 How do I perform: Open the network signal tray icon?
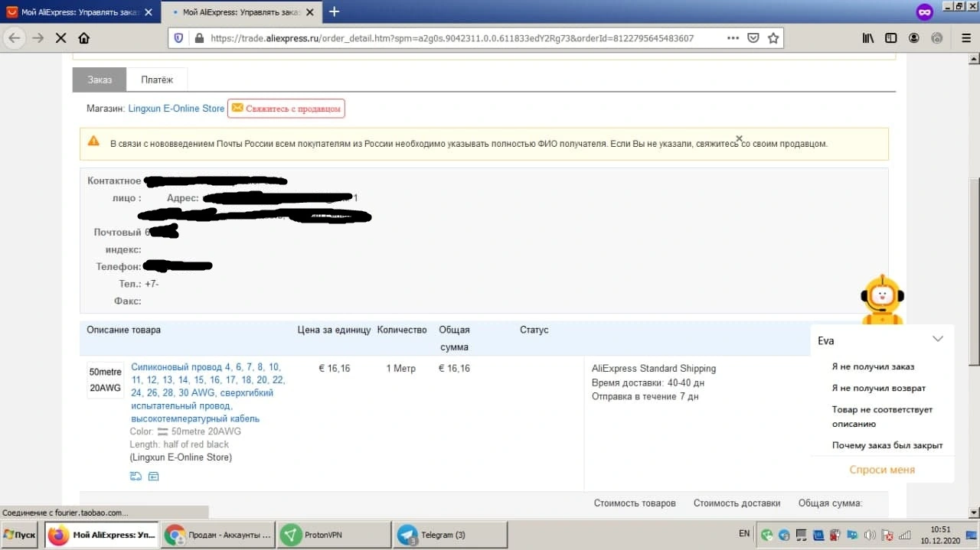pyautogui.click(x=904, y=535)
